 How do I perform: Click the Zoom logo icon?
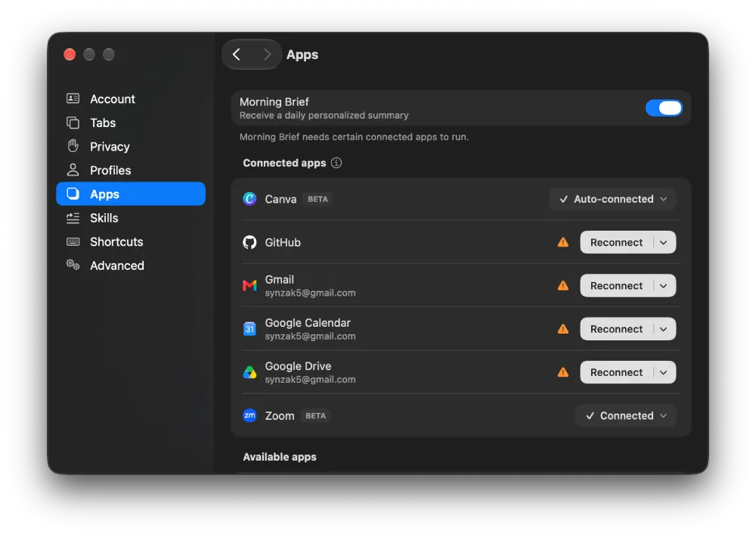(249, 415)
